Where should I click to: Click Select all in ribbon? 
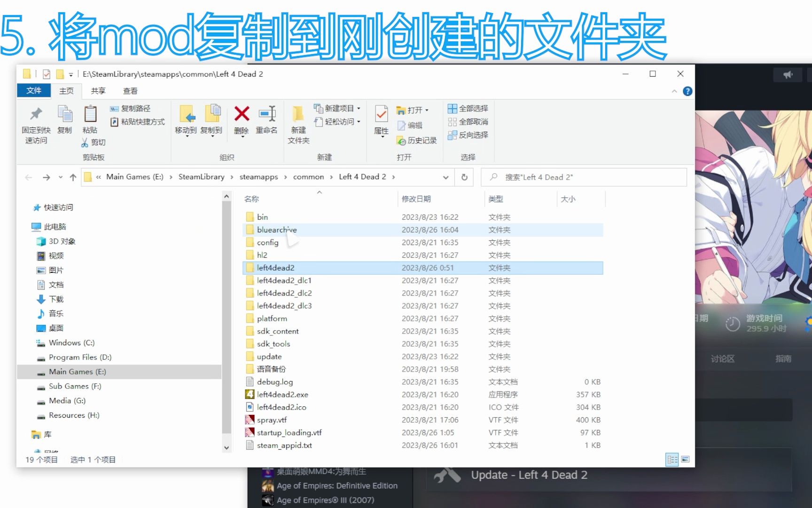(468, 109)
